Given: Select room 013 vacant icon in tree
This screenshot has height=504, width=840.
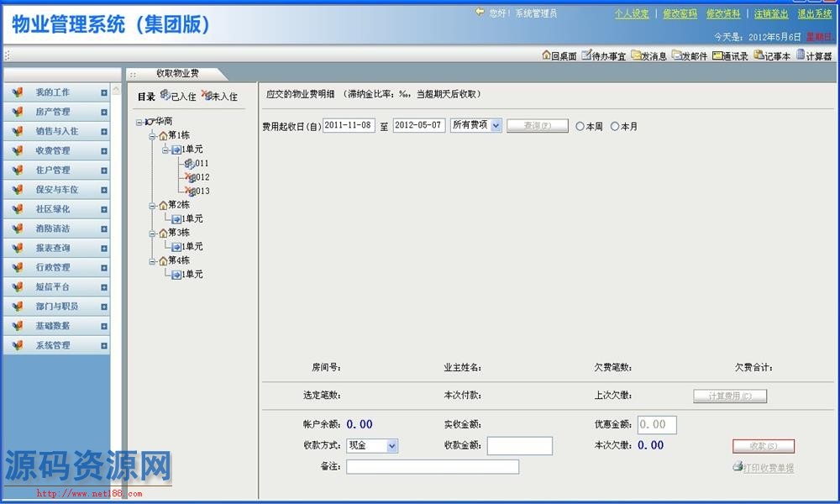Looking at the screenshot, I should coord(190,192).
